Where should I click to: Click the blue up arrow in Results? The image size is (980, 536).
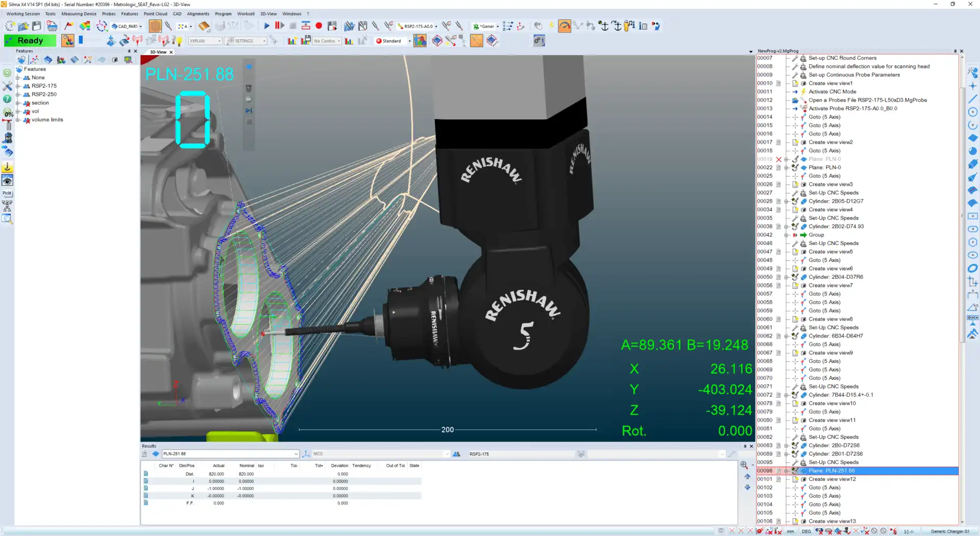pos(747,476)
